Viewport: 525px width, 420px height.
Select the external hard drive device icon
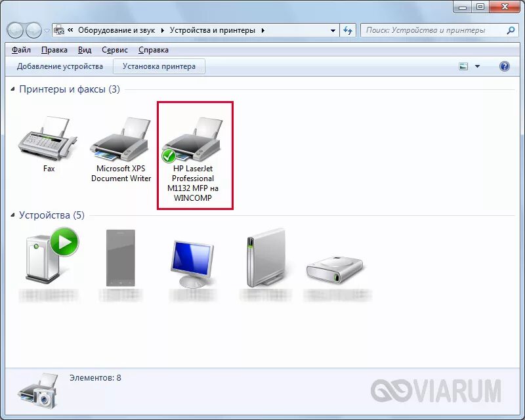pyautogui.click(x=334, y=270)
